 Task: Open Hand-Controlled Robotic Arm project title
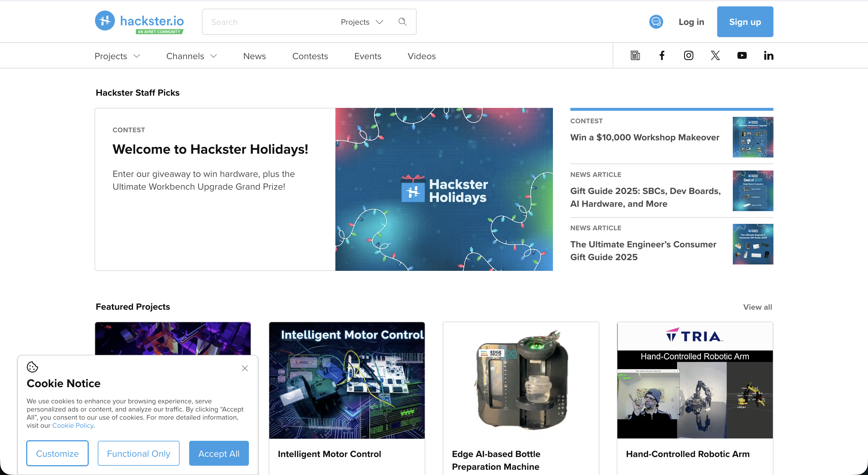[687, 454]
